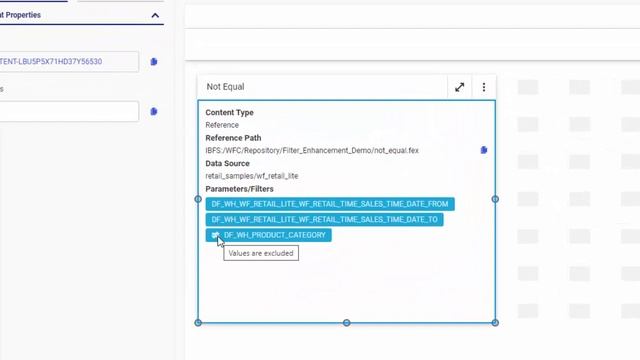
Task: Click the empty input field below the ID
Action: click(x=69, y=111)
